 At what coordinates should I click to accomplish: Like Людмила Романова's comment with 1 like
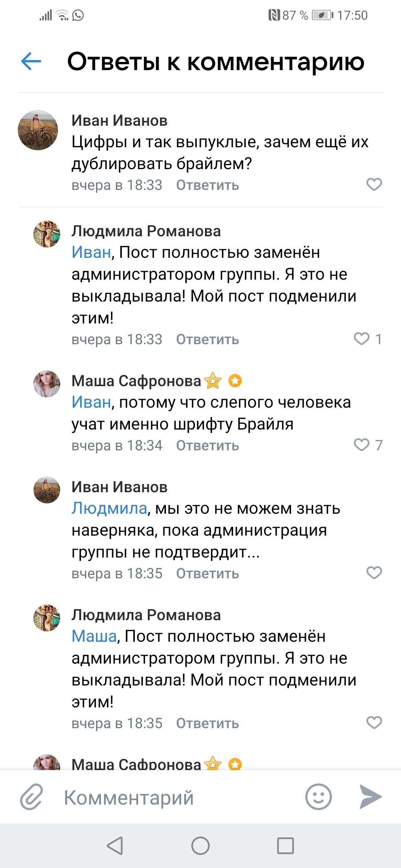tap(361, 339)
